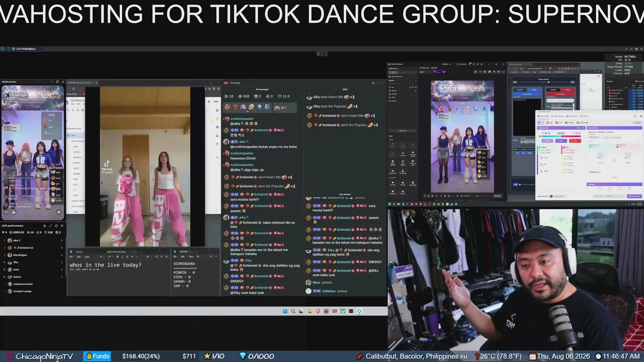Click 'mylyeneavocado' row in LIVE performance list

click(x=33, y=284)
